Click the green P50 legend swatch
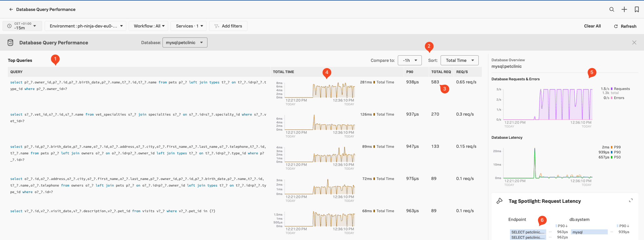The image size is (644, 240). coord(612,157)
